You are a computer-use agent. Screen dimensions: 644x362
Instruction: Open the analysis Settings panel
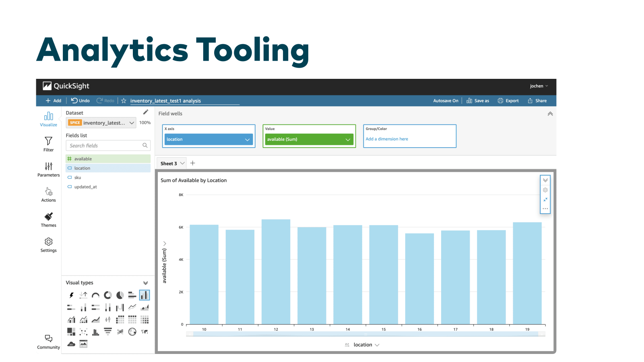coord(49,245)
